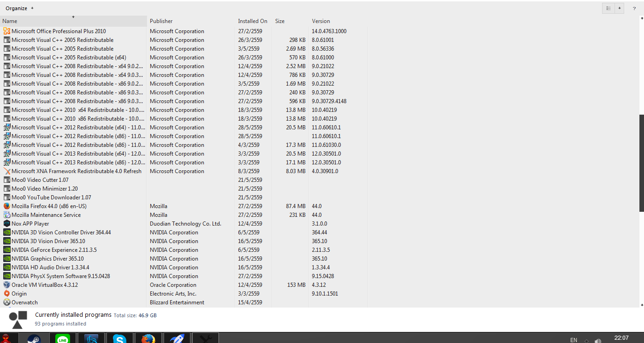
Task: Click publisher Duodian Technology Co. Ltd.
Action: tap(185, 224)
